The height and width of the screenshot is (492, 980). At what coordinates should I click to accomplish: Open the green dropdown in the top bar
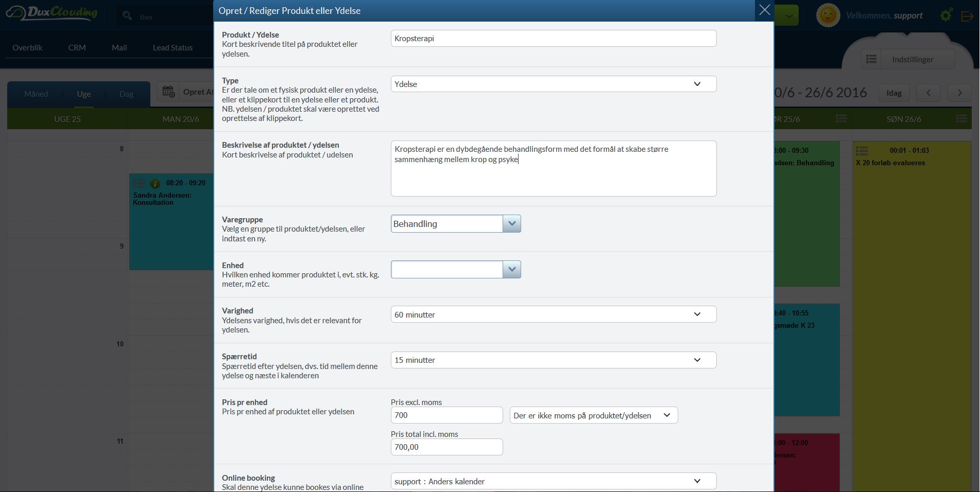tap(786, 15)
